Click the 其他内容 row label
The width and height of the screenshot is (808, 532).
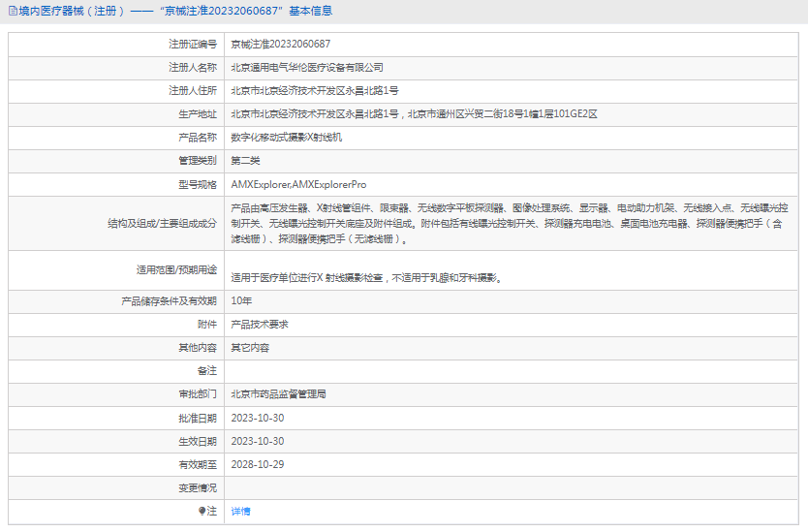[x=198, y=348]
